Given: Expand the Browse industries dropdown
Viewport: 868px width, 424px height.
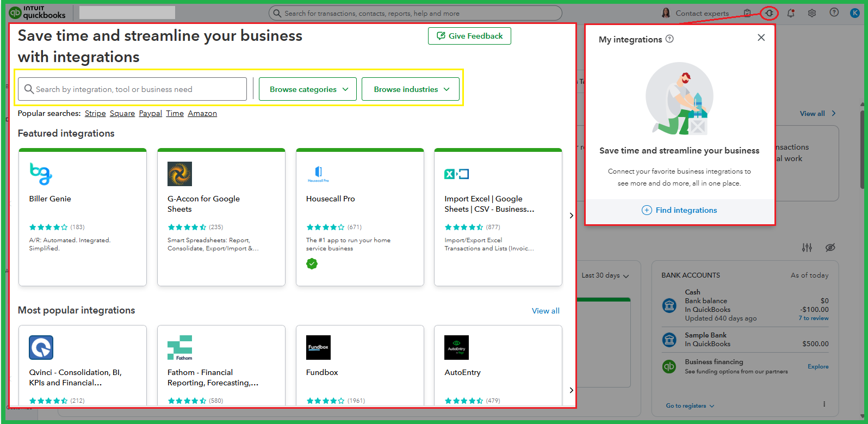Looking at the screenshot, I should 411,89.
